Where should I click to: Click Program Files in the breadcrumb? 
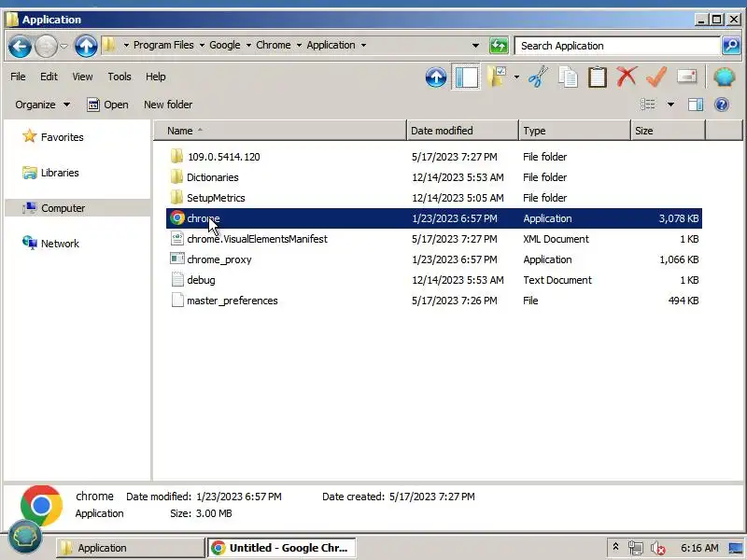[163, 45]
